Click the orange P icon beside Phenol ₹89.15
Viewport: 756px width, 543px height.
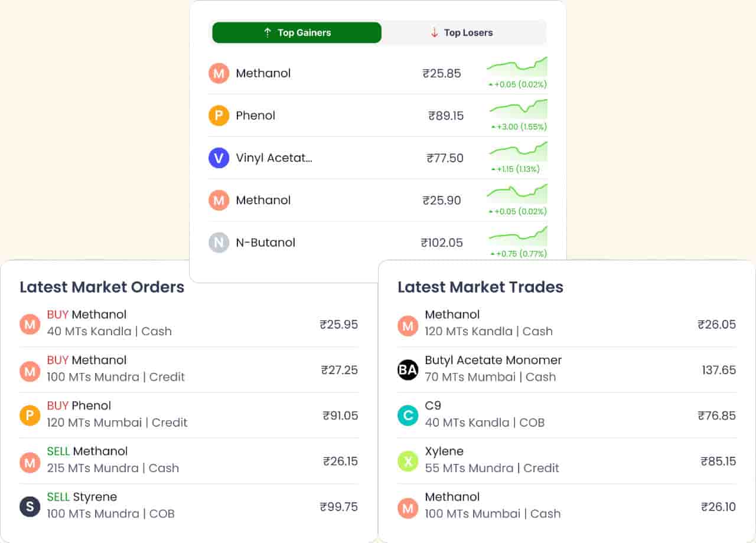click(219, 116)
